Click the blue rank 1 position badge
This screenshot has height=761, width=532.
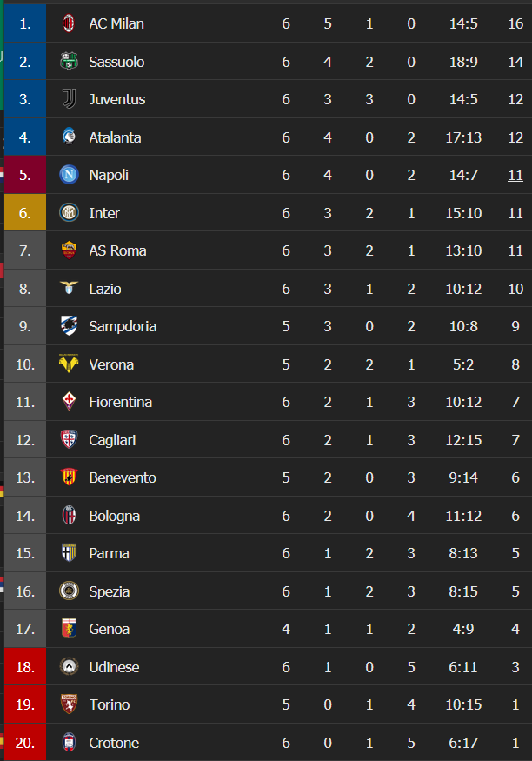pos(25,23)
